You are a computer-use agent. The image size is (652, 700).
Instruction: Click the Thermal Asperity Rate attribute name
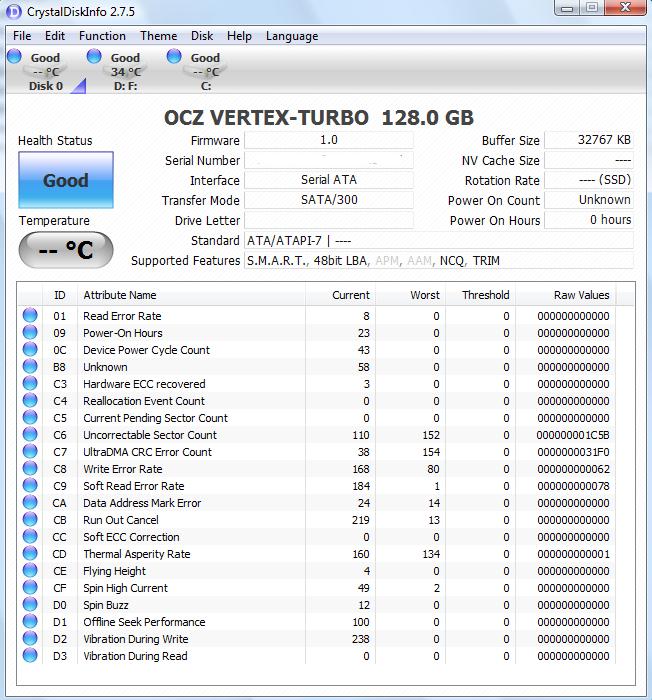click(137, 554)
